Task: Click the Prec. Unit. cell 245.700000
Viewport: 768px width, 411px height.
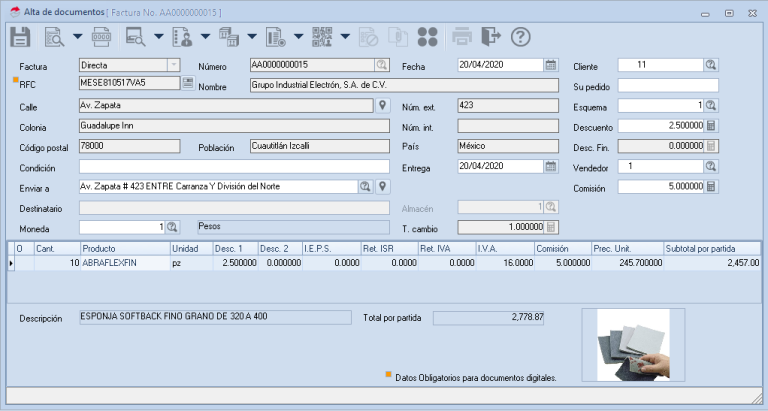Action: pos(627,263)
